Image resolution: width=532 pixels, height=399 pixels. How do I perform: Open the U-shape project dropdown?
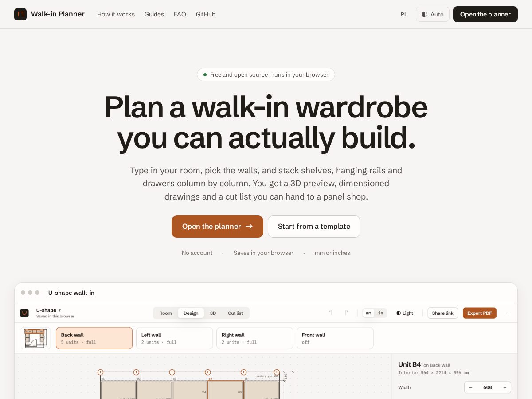click(49, 310)
